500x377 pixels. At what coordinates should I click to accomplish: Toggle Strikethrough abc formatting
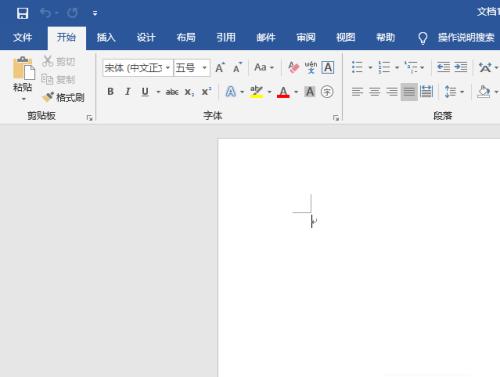[x=172, y=92]
